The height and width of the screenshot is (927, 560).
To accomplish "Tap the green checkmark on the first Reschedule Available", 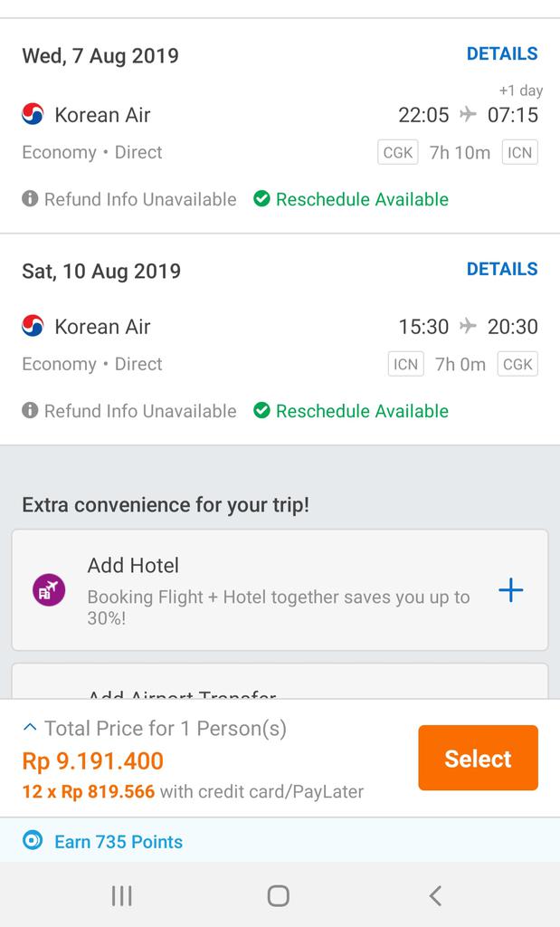I will coord(261,199).
